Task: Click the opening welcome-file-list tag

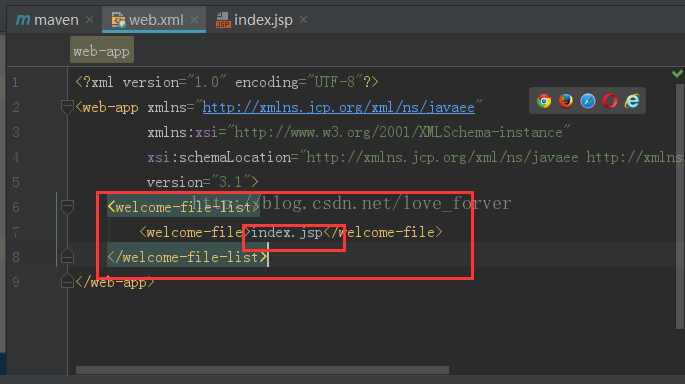Action: (x=183, y=207)
